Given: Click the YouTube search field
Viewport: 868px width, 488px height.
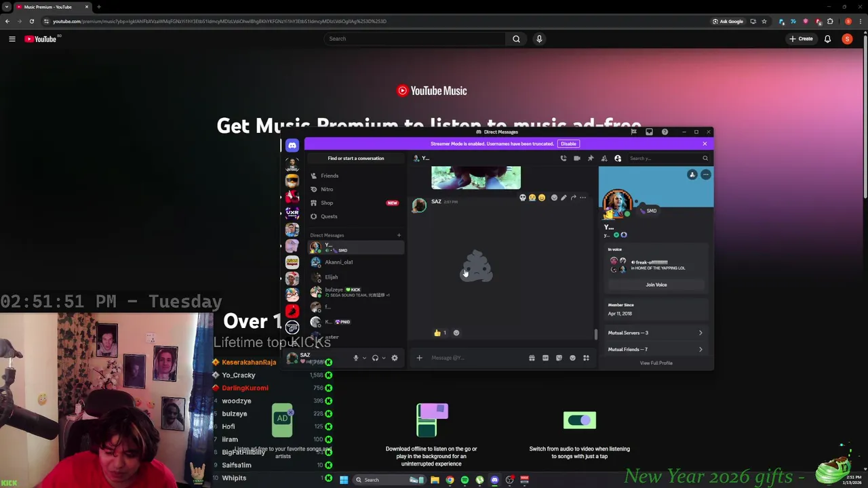Looking at the screenshot, I should click(414, 39).
